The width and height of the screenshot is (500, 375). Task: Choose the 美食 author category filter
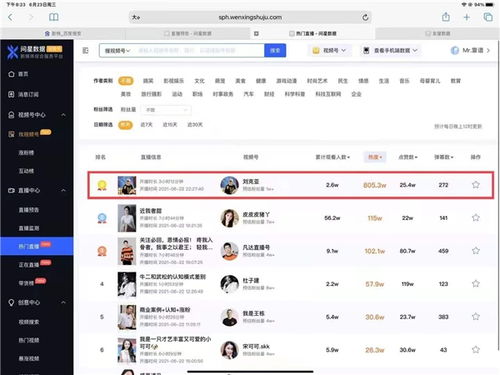(240, 81)
